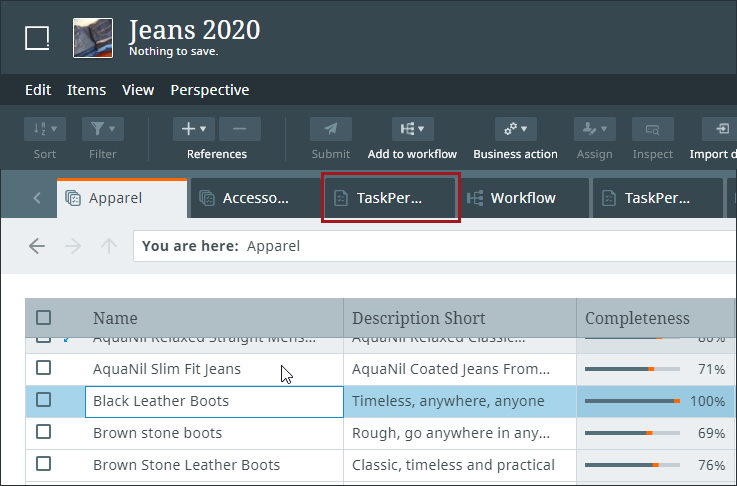
Task: Click the Inspect toolbar icon
Action: tap(652, 129)
